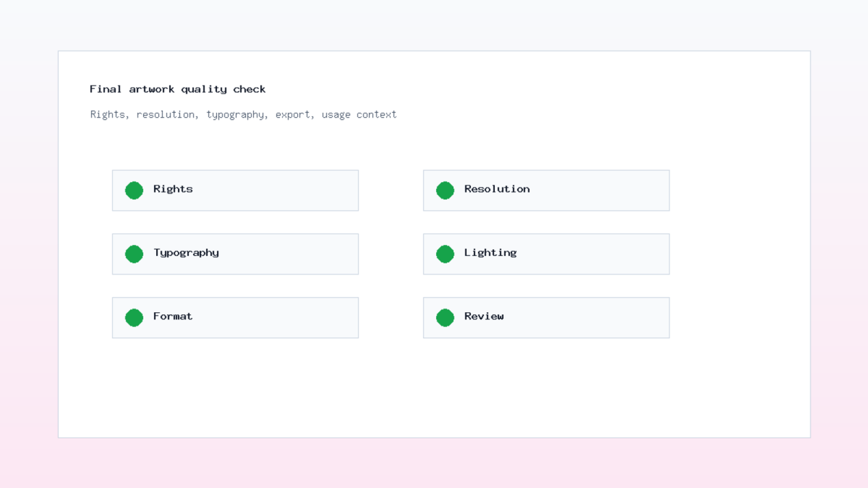The width and height of the screenshot is (868, 488).
Task: Toggle the green status dot for Lighting
Action: click(445, 254)
